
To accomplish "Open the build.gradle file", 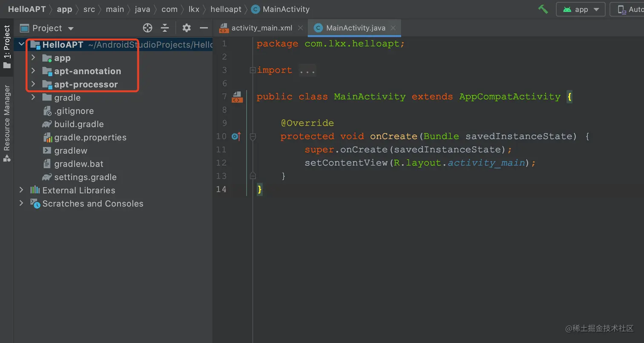I will (x=79, y=124).
